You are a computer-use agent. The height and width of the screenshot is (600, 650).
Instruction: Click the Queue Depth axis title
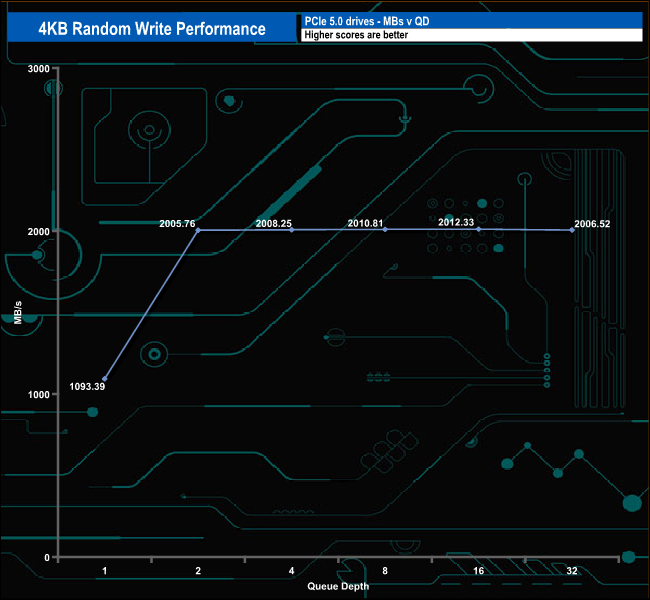click(x=337, y=586)
